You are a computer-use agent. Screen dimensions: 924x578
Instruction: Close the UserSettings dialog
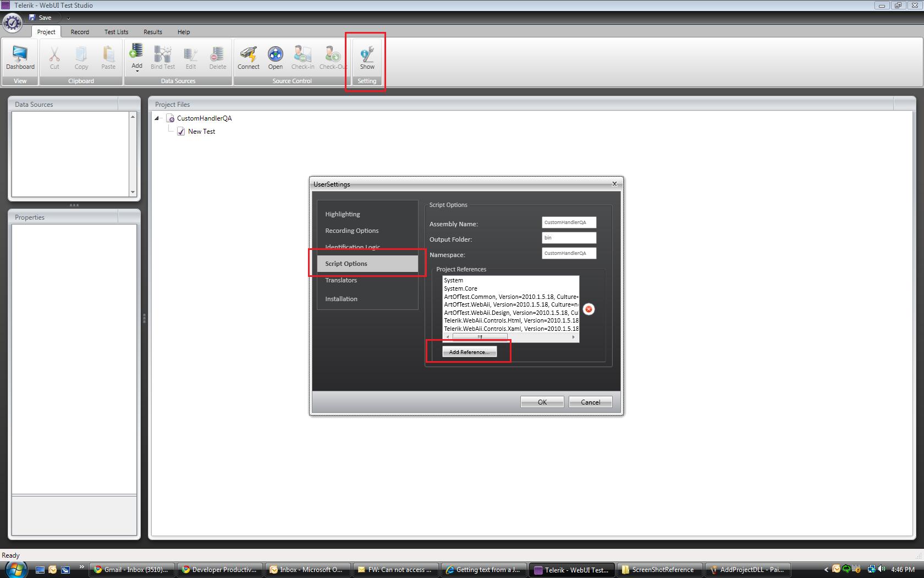[x=614, y=184]
